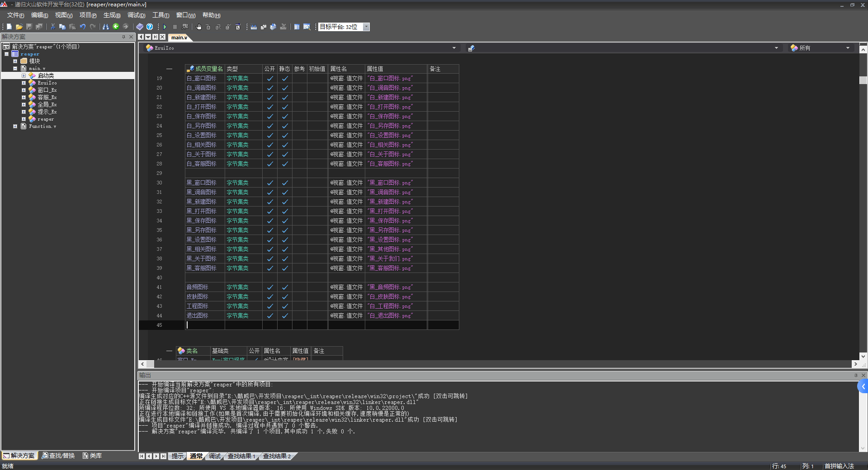Screen dimensions: 868x470
Task: Click the editor horizontal scroll right arrow
Action: pos(855,364)
